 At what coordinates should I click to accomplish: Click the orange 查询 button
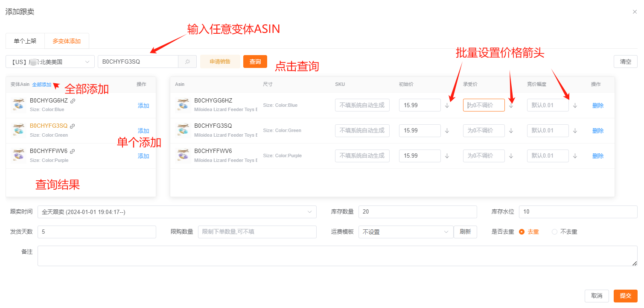[255, 62]
